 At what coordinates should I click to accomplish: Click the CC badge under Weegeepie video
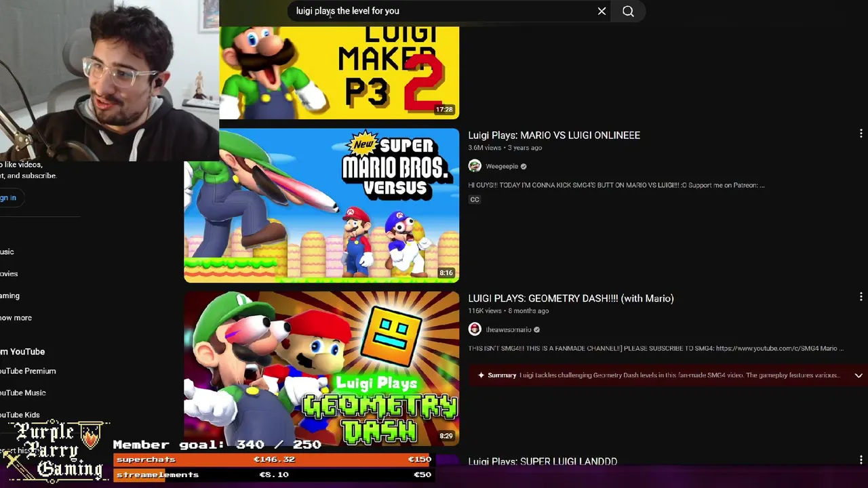click(x=475, y=199)
